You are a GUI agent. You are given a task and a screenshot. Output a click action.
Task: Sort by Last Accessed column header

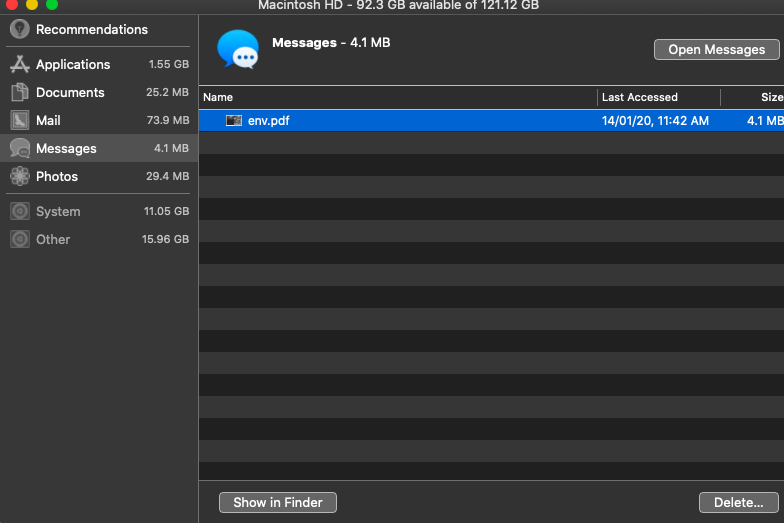pyautogui.click(x=640, y=97)
